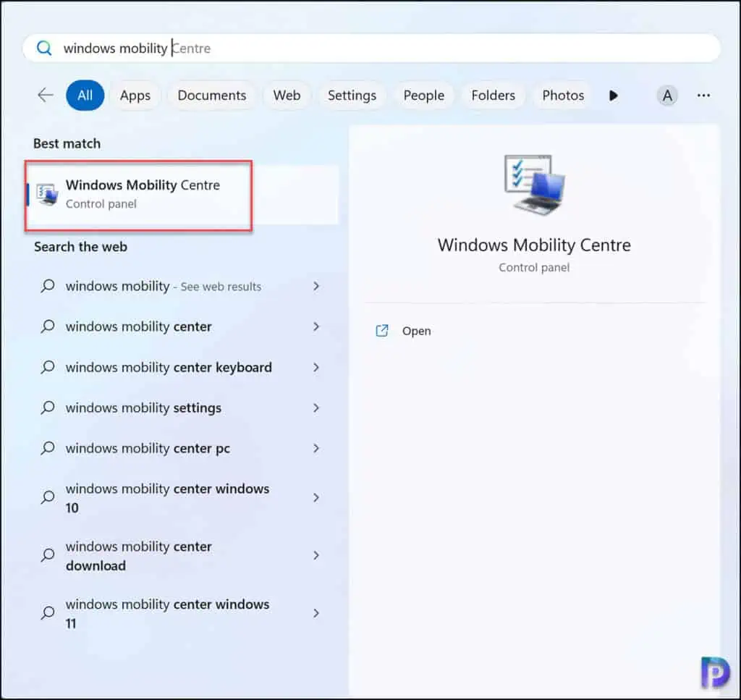Switch to the Documents filter tab
This screenshot has height=700, width=741.
pyautogui.click(x=212, y=95)
